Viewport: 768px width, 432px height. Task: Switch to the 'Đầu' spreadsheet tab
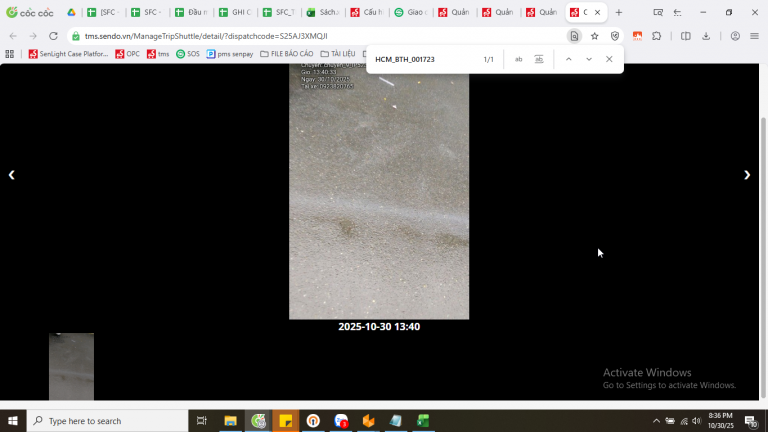pos(191,12)
